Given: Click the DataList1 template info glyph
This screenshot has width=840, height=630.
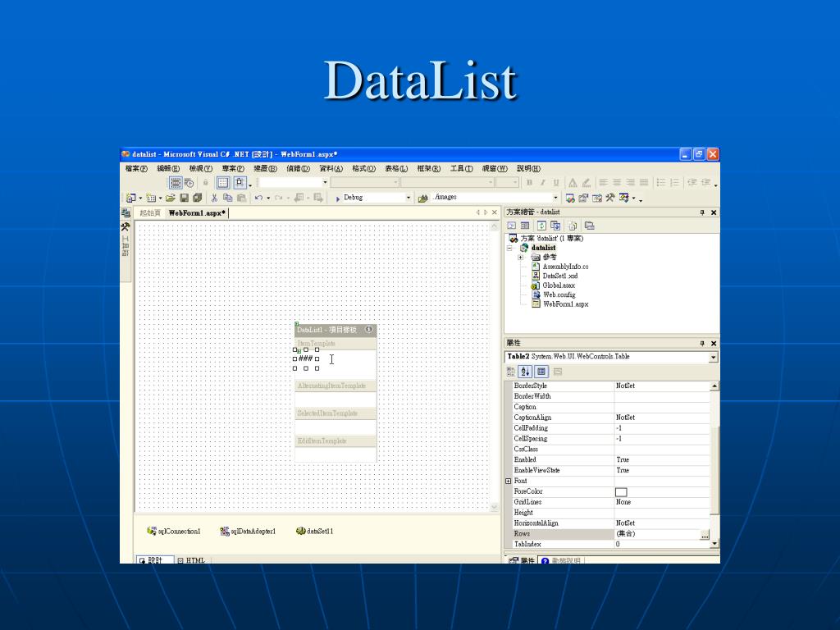Looking at the screenshot, I should [x=369, y=330].
